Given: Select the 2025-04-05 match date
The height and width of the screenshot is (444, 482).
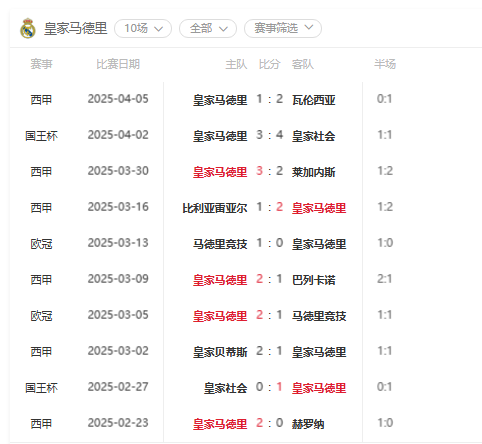Looking at the screenshot, I should (x=118, y=99).
